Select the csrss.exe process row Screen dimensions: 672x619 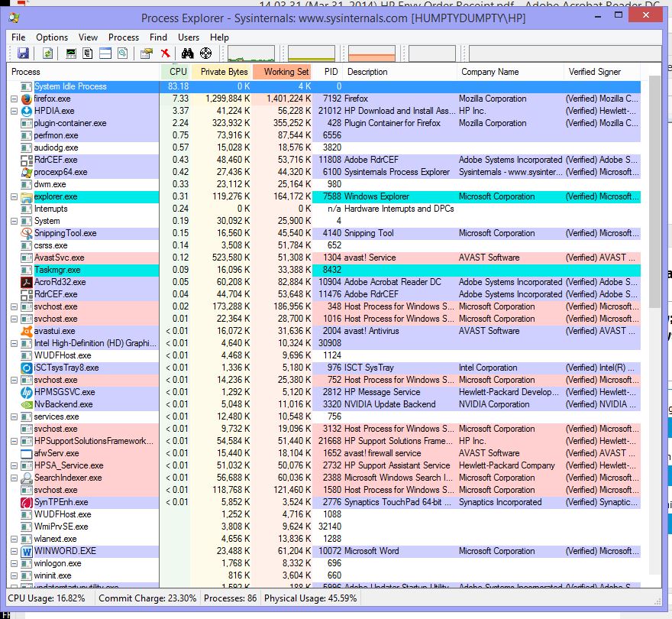click(325, 246)
